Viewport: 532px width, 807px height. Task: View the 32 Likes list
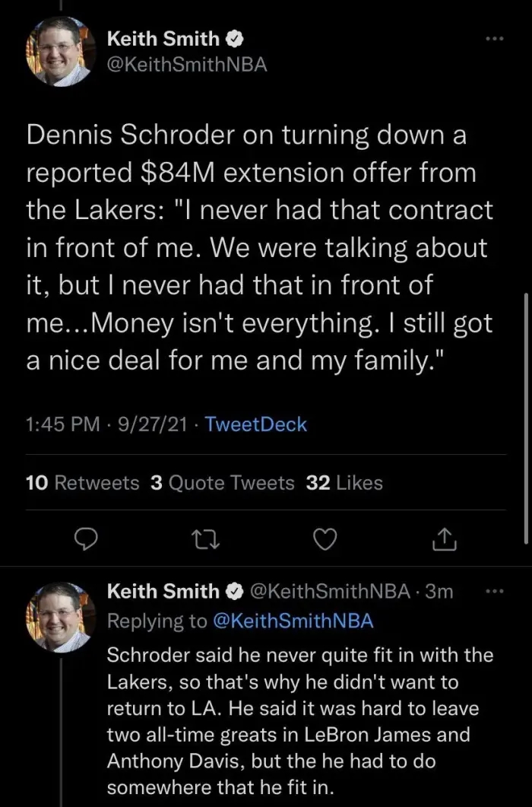coord(344,483)
